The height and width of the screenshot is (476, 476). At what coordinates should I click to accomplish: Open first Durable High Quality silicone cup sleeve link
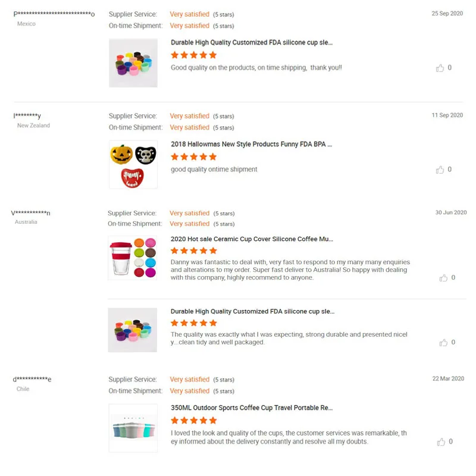click(x=252, y=43)
